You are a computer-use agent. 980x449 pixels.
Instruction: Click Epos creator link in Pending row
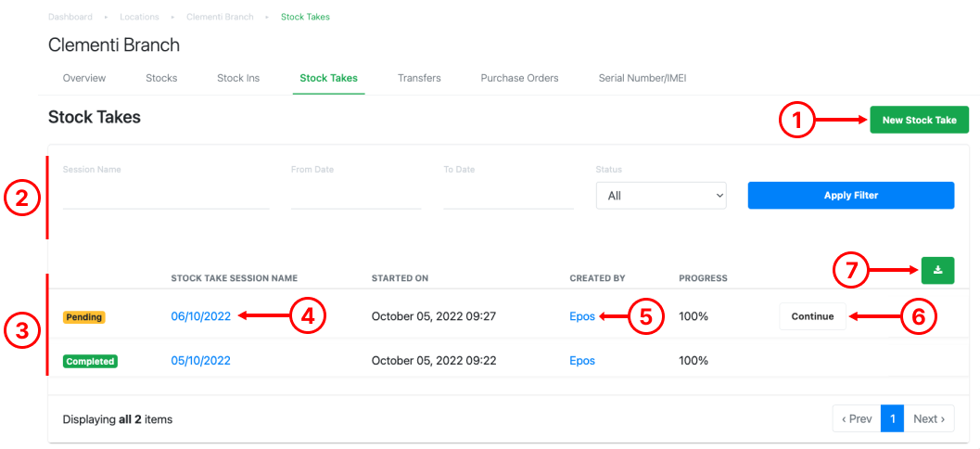[x=582, y=316]
